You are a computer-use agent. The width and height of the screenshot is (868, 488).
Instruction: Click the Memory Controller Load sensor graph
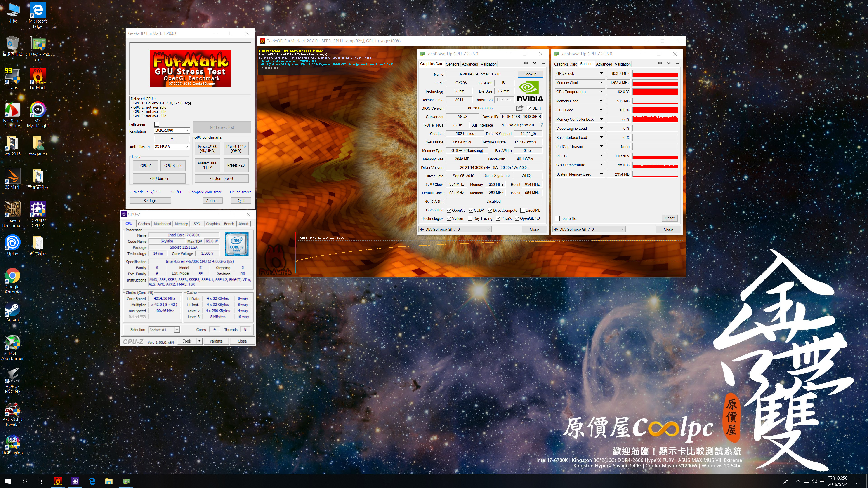point(655,119)
